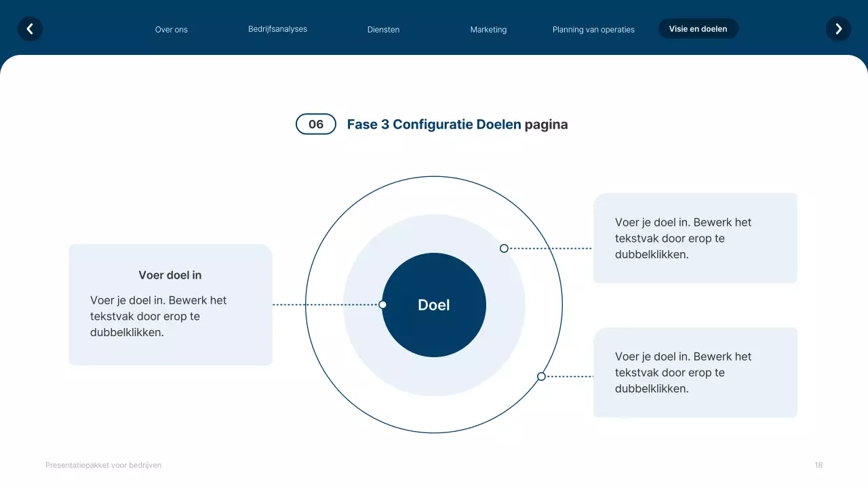Click the lower-right connector dot on the outer ring
Screen dimensions: 868x488
click(x=541, y=376)
